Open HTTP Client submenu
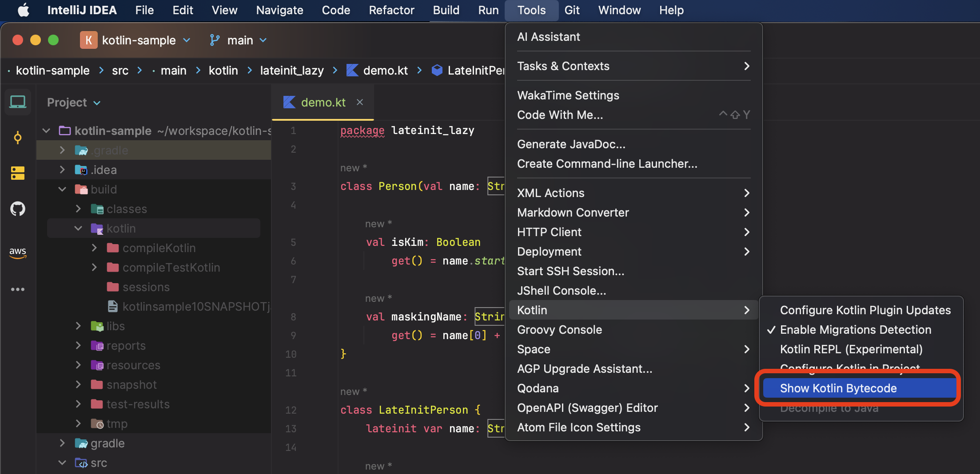The height and width of the screenshot is (474, 980). pyautogui.click(x=633, y=232)
